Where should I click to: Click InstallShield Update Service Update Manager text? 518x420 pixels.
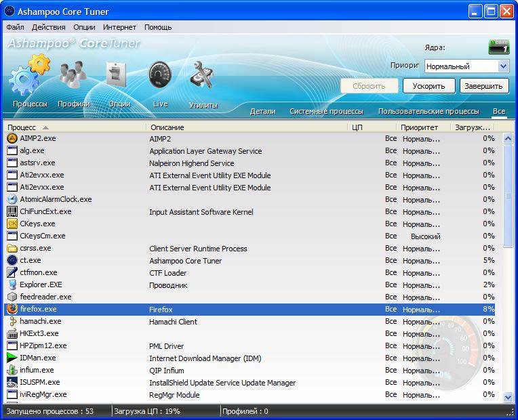[222, 383]
